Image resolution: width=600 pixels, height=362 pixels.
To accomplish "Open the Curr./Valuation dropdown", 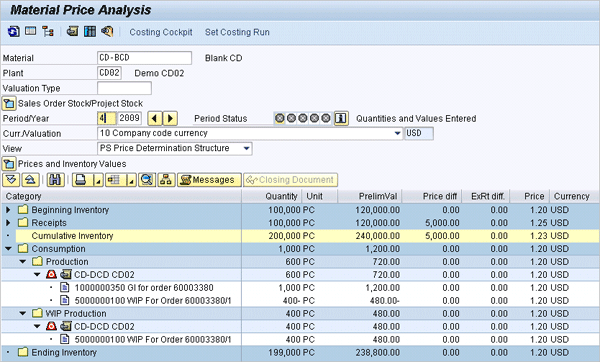I will coord(398,133).
